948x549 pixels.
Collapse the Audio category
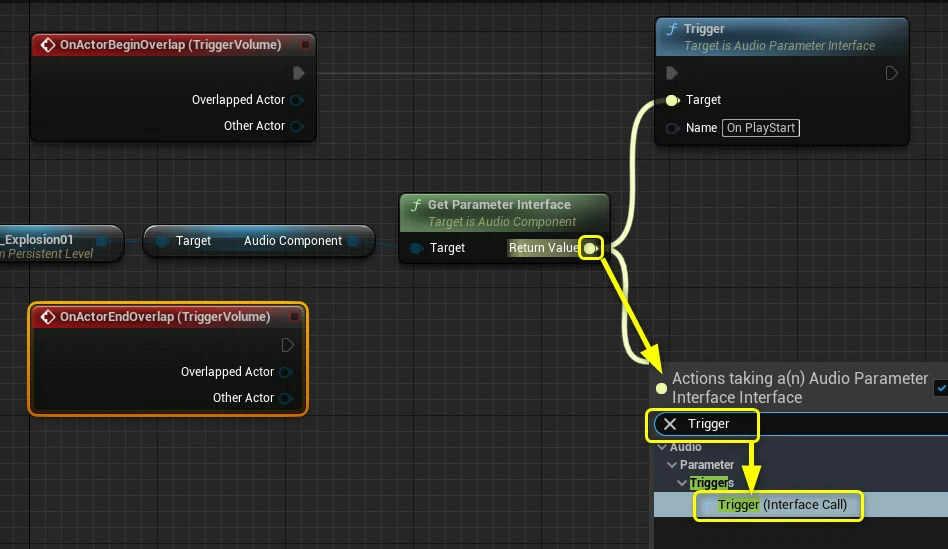[x=663, y=447]
